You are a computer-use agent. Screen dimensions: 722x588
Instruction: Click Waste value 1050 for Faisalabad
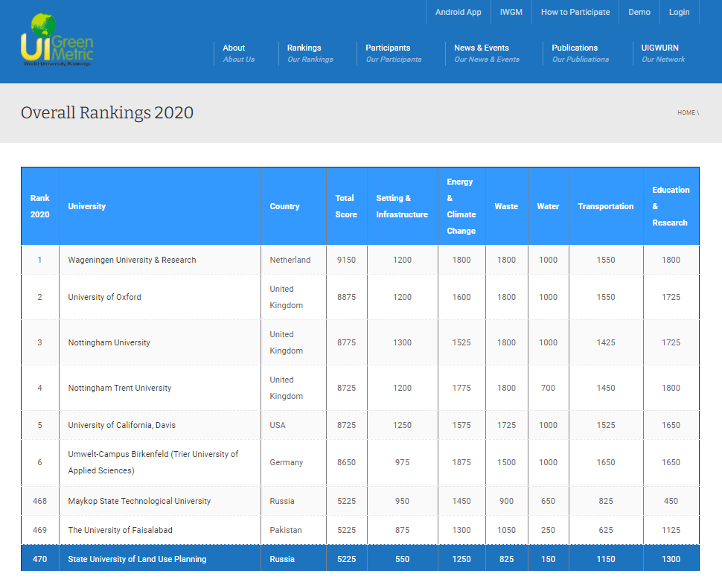506,530
